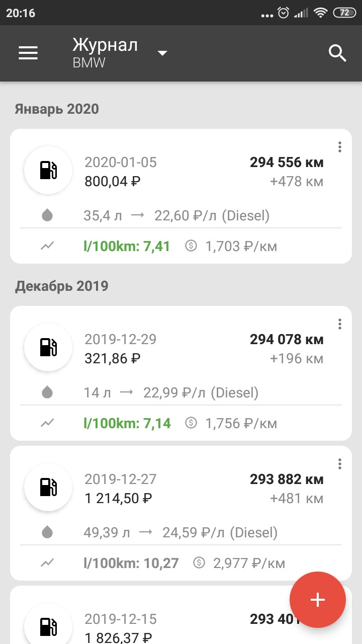Open the 321,86 ₽ refuel entry
Viewport: 362px width, 644px height.
click(113, 358)
